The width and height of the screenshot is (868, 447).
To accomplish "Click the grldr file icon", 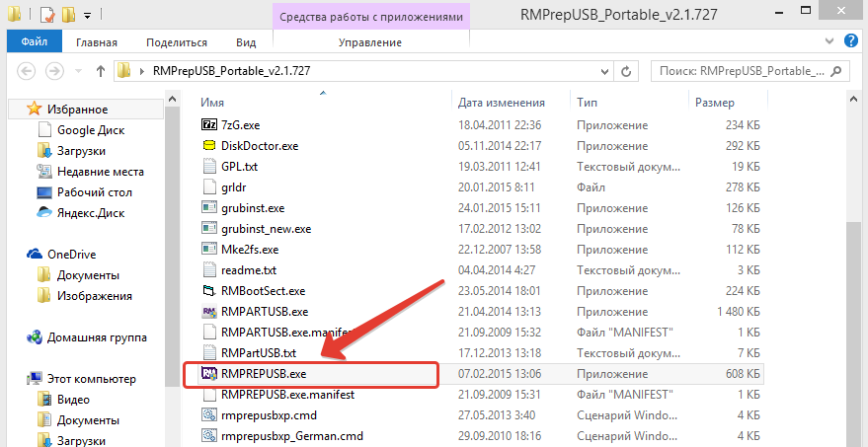I will [x=208, y=187].
